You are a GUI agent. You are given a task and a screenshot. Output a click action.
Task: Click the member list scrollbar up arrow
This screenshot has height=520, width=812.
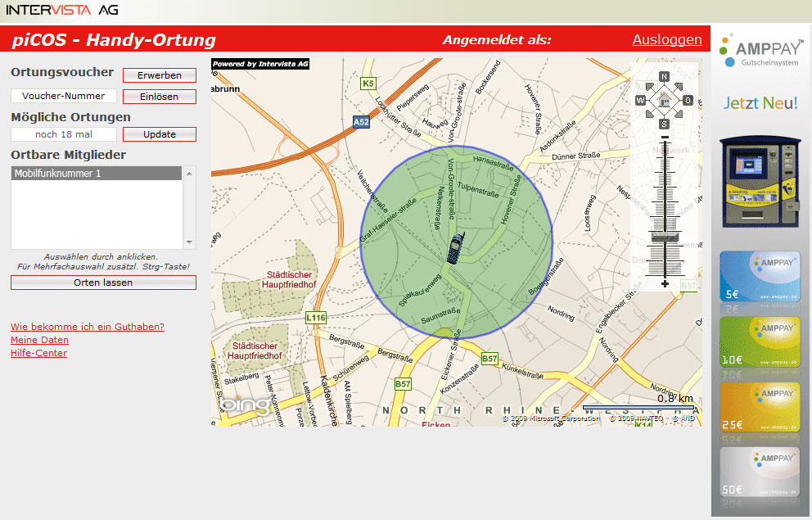pos(189,174)
